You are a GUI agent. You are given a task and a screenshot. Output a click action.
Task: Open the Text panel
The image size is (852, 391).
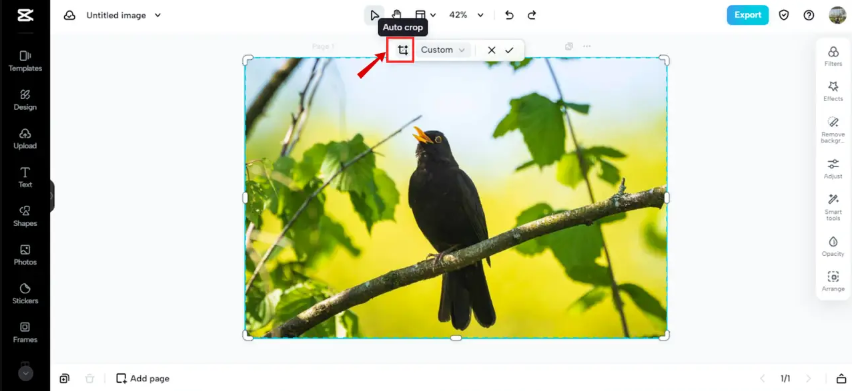click(x=25, y=177)
